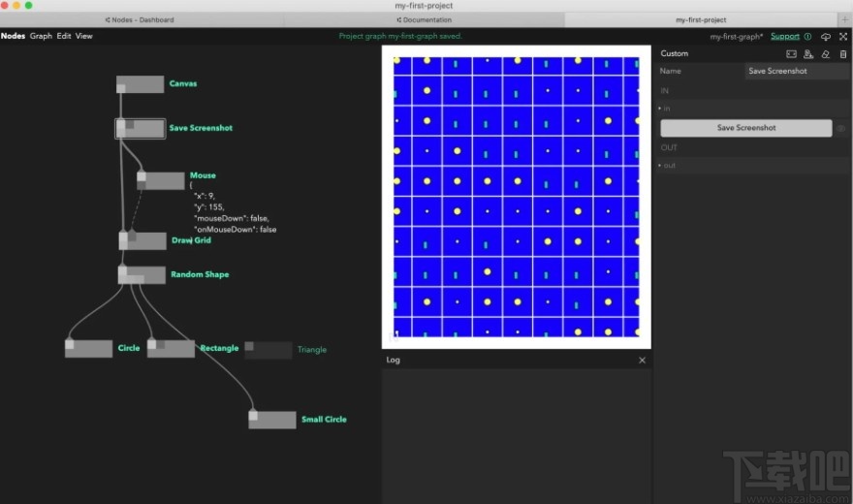Screen dimensions: 853x504
Task: Toggle fullscreen with the expand arrows icon
Action: [x=843, y=37]
